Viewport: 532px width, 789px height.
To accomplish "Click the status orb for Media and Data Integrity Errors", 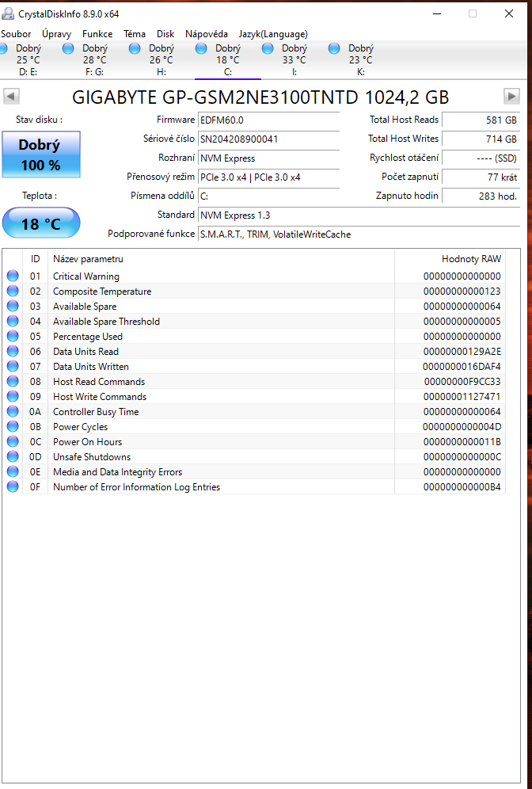I will (x=13, y=472).
